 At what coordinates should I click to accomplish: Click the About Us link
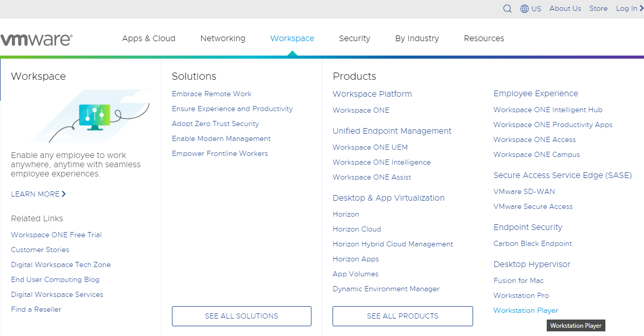pyautogui.click(x=565, y=9)
